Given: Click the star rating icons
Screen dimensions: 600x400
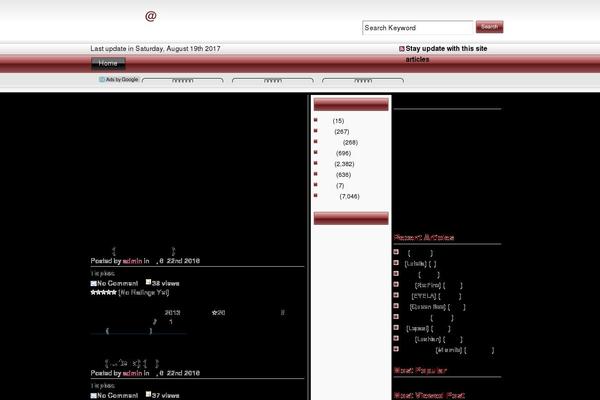Looking at the screenshot, I should [103, 292].
